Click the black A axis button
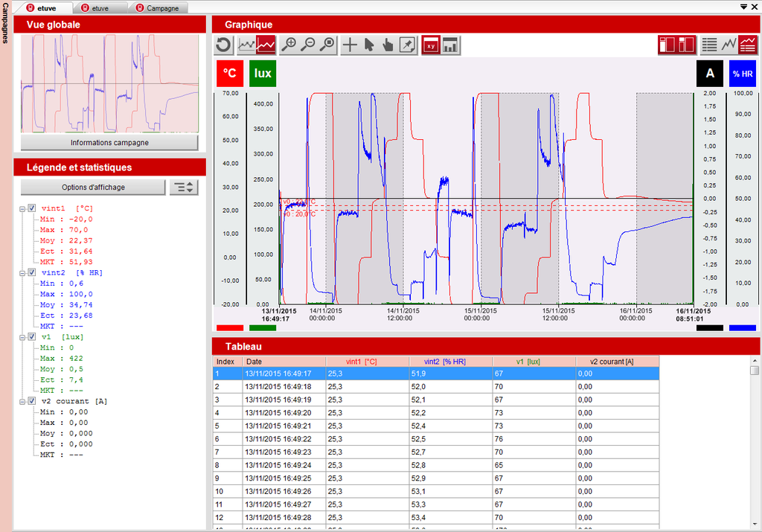 [709, 74]
